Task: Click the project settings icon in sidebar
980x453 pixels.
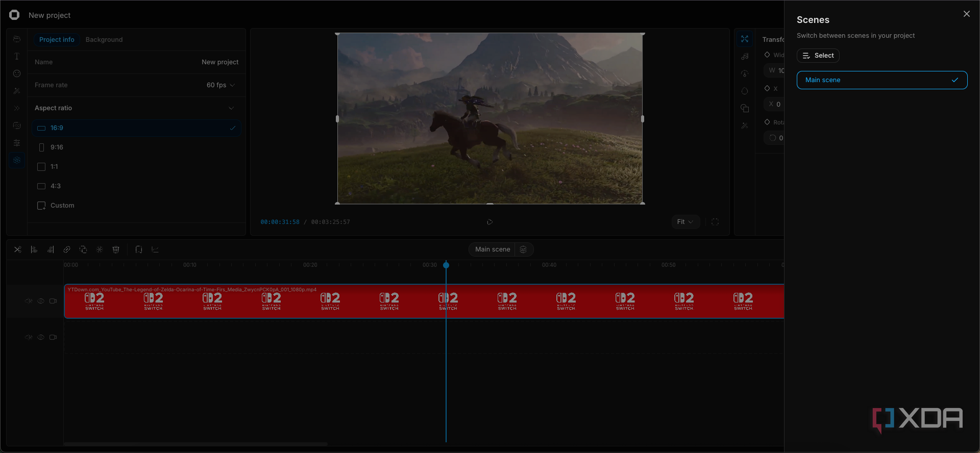Action: click(17, 160)
